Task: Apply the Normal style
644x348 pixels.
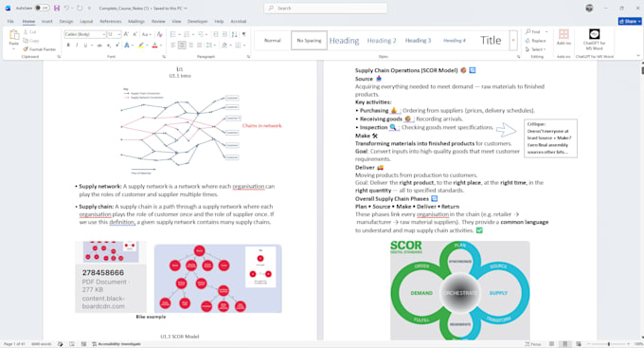Action: pos(273,41)
